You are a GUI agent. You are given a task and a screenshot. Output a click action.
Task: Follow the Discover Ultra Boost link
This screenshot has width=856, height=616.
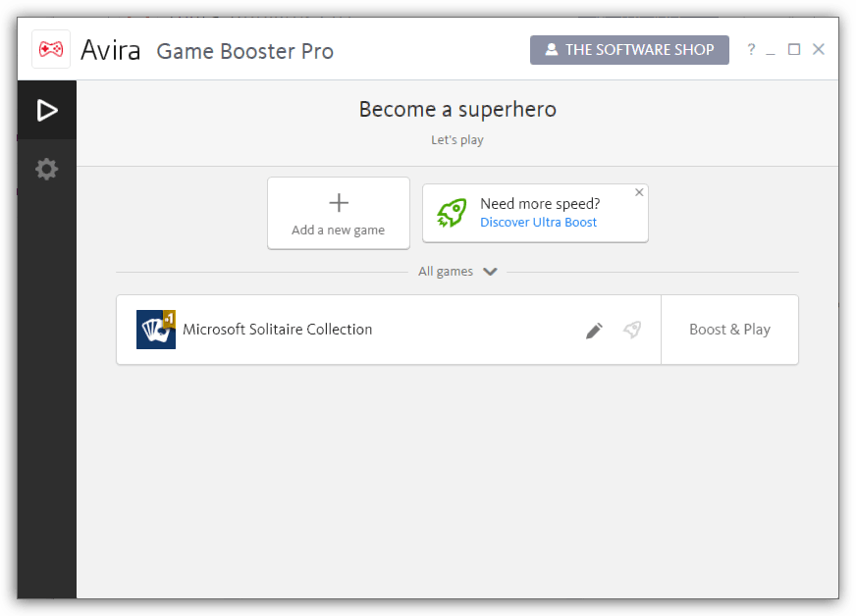pos(538,223)
